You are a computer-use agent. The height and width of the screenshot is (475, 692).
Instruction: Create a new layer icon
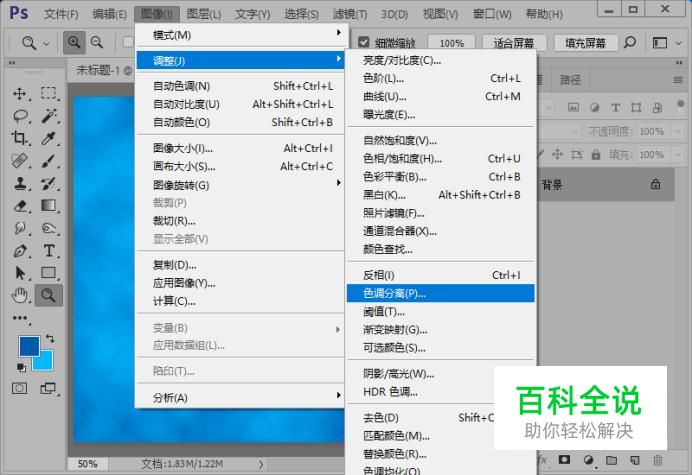coord(635,460)
